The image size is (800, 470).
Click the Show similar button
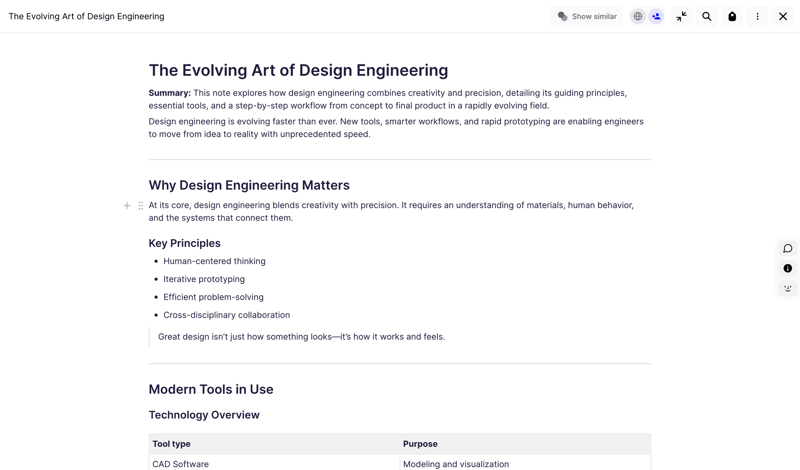coord(587,16)
